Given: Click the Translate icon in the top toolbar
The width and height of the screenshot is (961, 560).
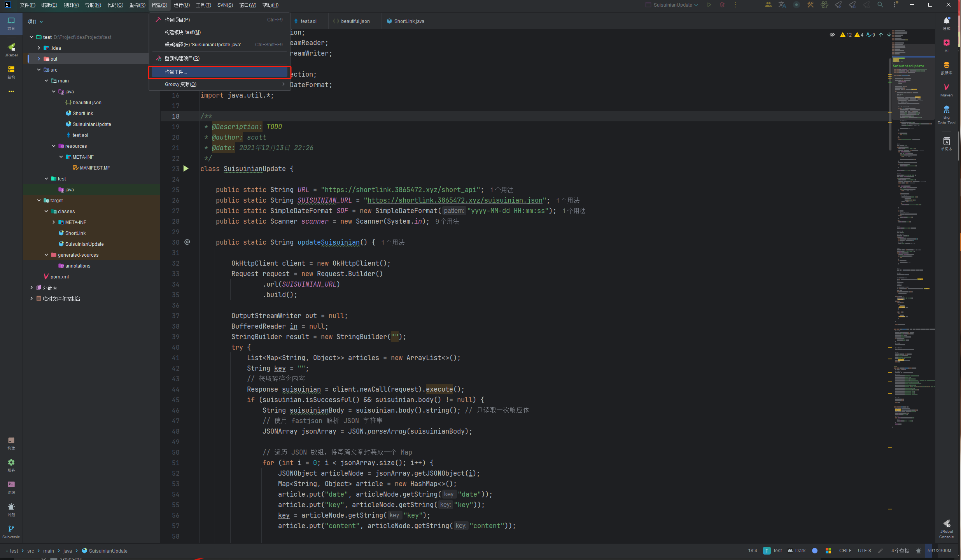Looking at the screenshot, I should tap(782, 5).
